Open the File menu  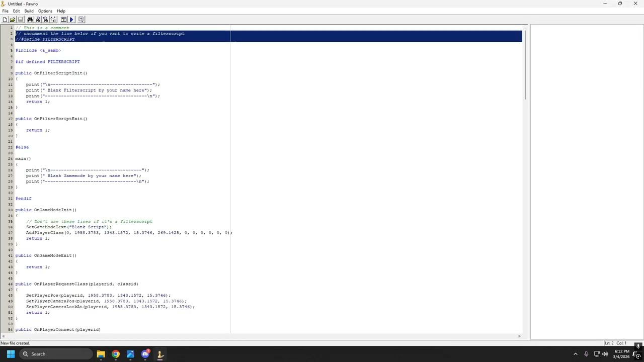[5, 11]
